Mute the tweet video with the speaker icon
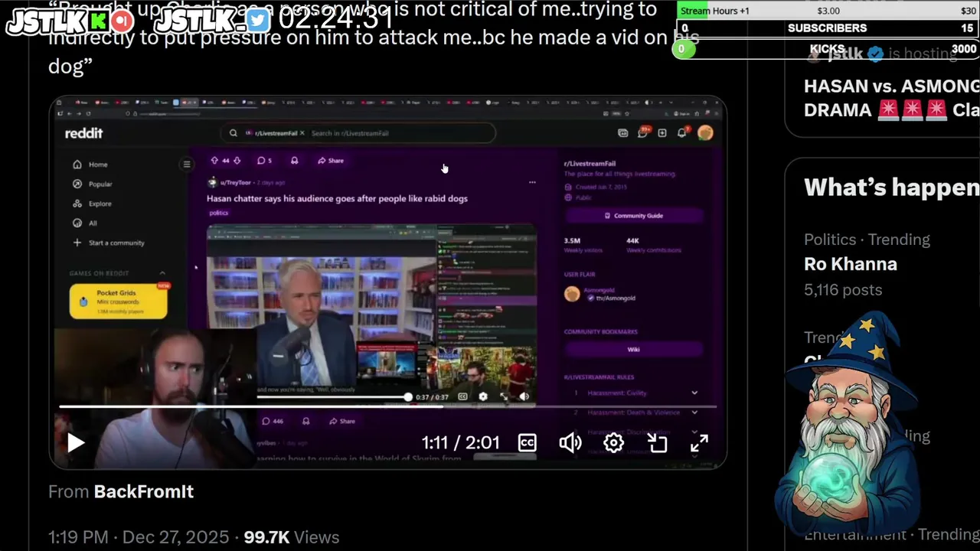The height and width of the screenshot is (551, 980). pos(570,443)
